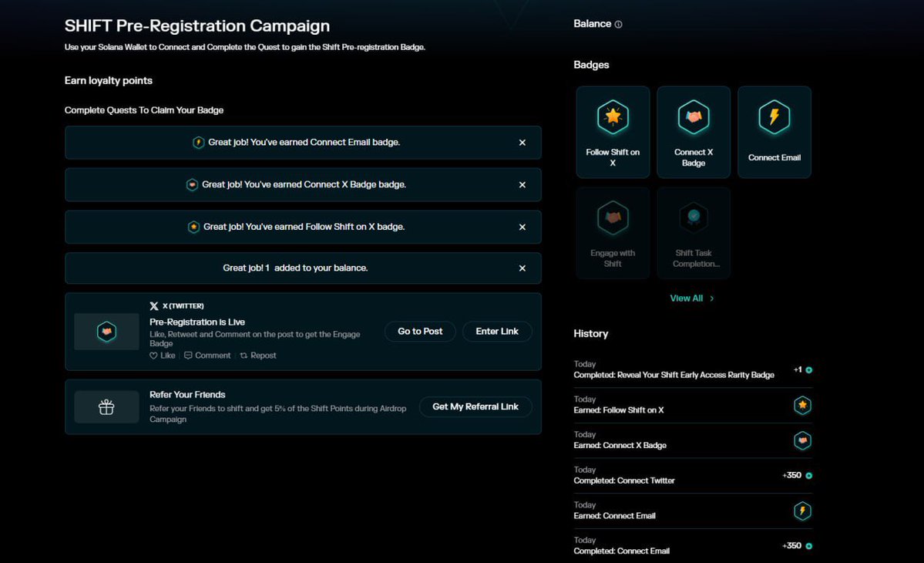Open the Follow Shift on X badge
Screen dimensions: 924x563
[613, 132]
